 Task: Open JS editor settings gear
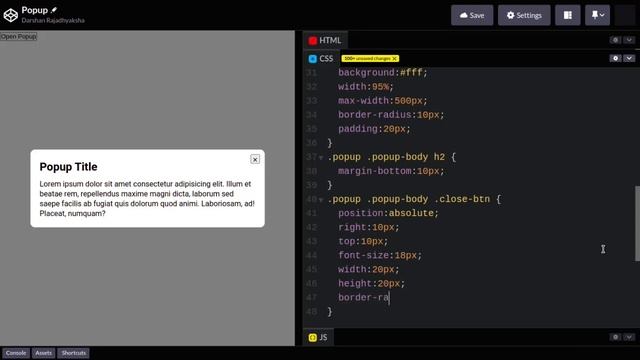pos(616,337)
